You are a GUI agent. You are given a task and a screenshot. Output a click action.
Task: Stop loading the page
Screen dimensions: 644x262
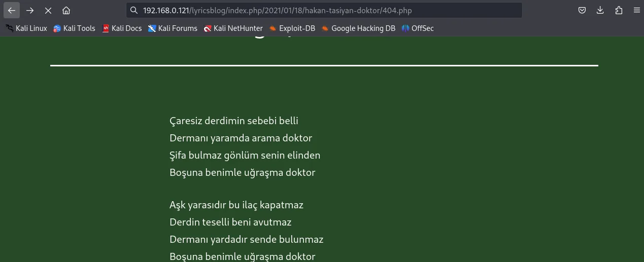48,10
